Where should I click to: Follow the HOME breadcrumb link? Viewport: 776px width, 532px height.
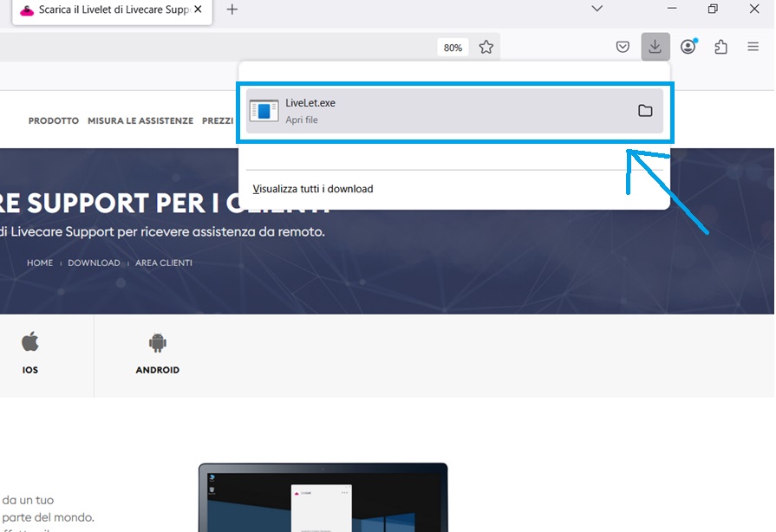(x=40, y=263)
